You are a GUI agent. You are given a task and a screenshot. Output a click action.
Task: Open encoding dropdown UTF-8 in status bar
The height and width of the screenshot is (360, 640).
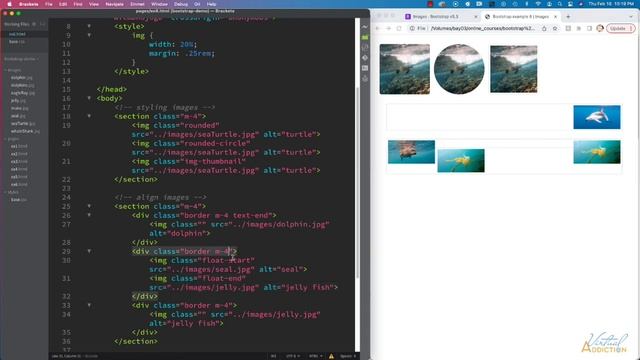click(292, 356)
